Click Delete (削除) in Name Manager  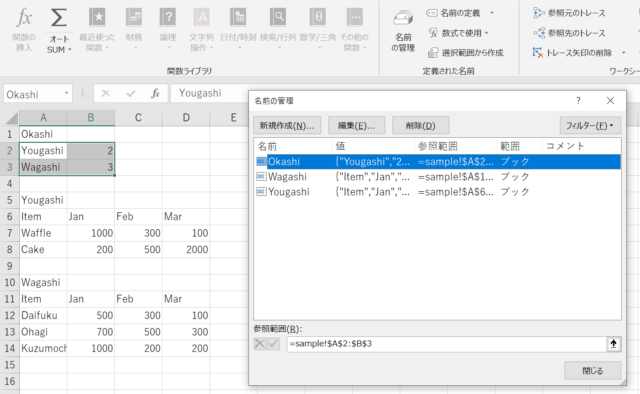click(x=420, y=125)
